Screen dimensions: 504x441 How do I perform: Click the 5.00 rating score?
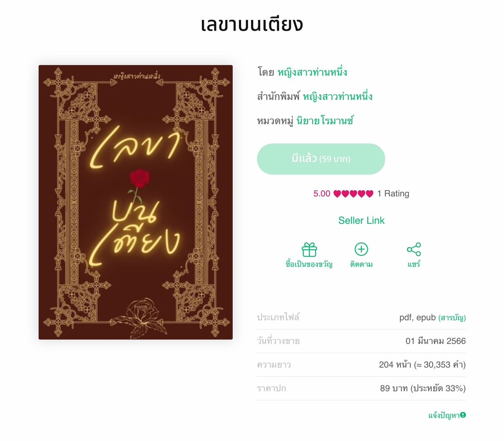tap(322, 194)
